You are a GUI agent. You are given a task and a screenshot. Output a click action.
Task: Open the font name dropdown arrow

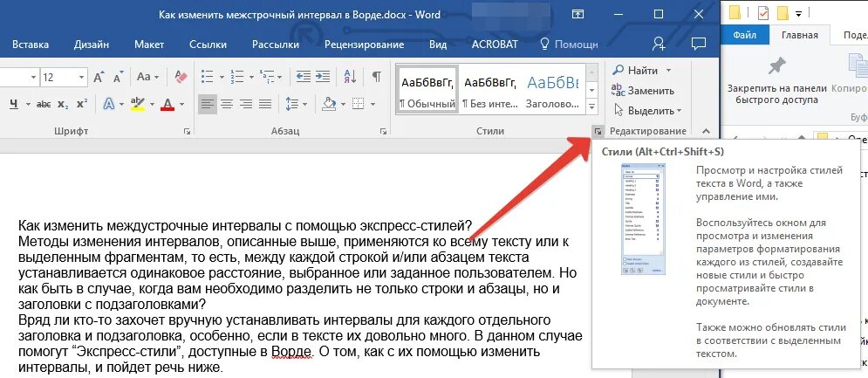33,77
